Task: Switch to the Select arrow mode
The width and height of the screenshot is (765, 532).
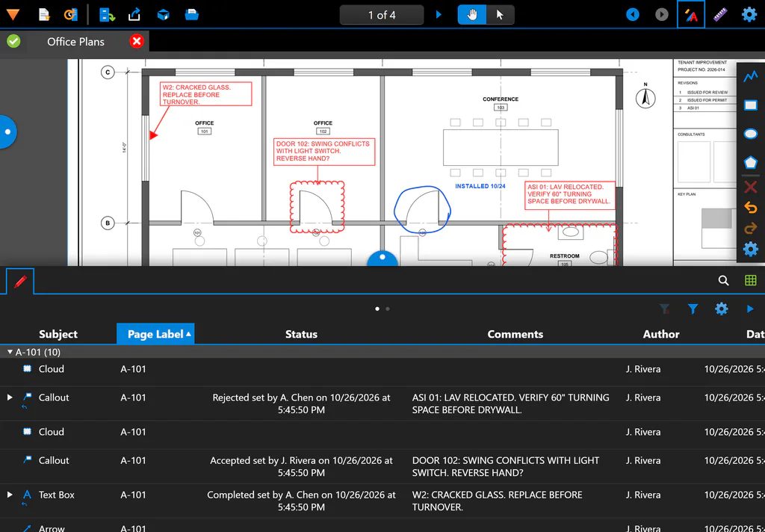Action: pyautogui.click(x=500, y=15)
